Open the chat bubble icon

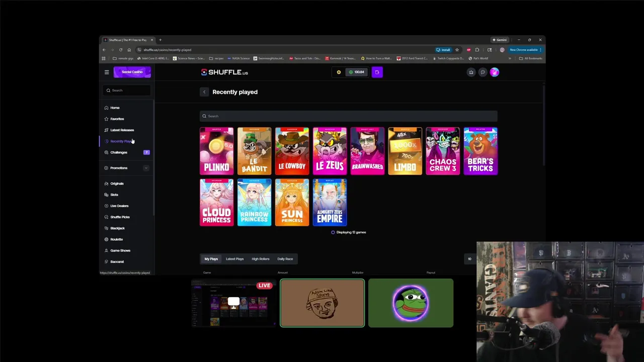click(482, 72)
